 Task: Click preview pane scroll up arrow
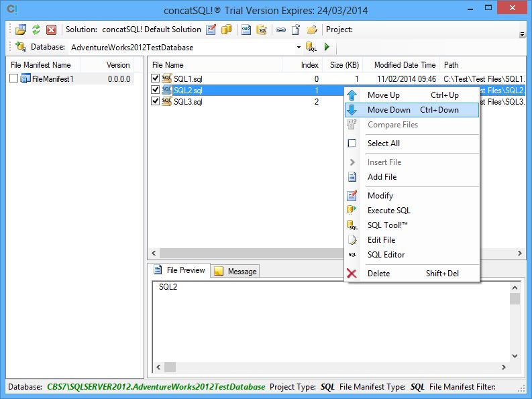coord(515,288)
